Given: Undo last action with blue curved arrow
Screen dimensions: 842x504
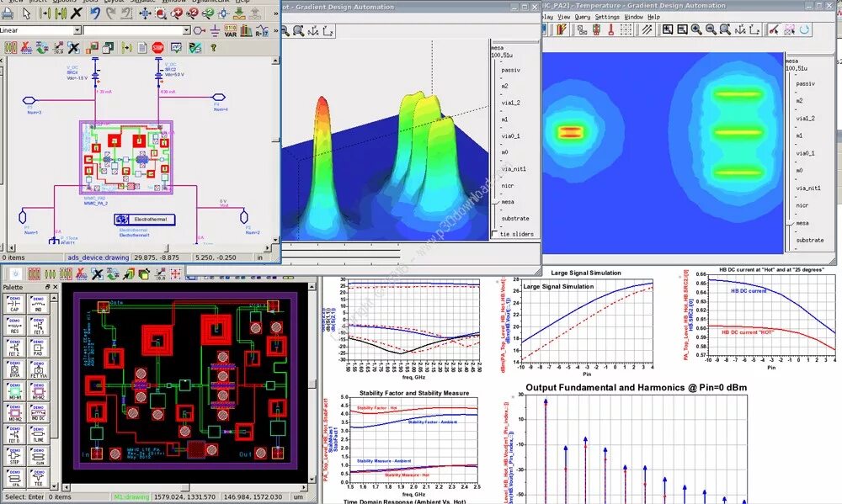Looking at the screenshot, I should (95, 13).
